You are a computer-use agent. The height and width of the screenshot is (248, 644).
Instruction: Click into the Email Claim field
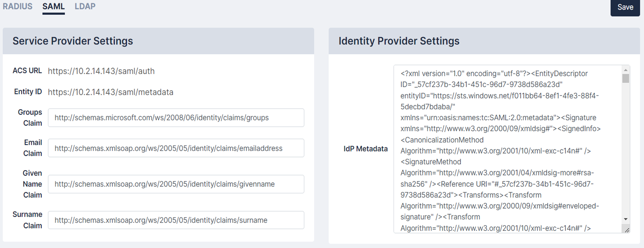pyautogui.click(x=176, y=148)
